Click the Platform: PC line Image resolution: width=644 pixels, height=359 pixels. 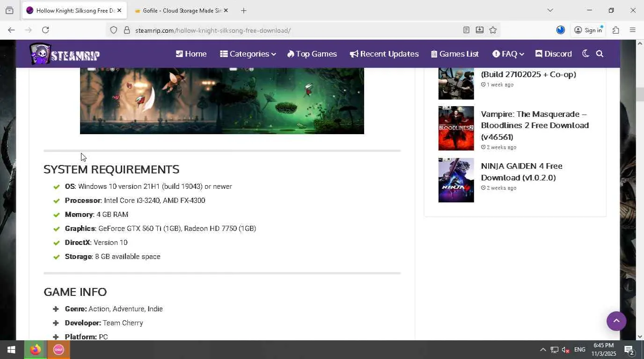[87, 337]
